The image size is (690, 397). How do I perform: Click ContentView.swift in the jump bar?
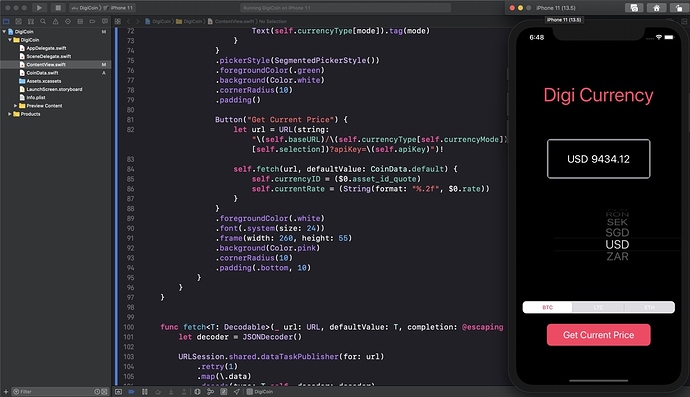click(x=231, y=21)
